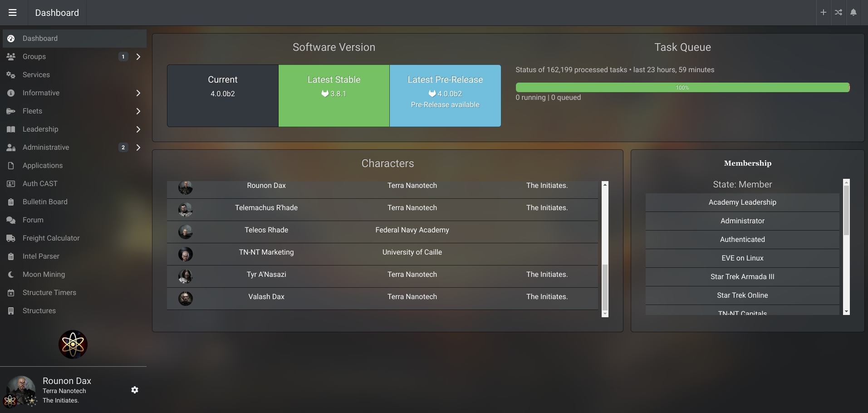Expand the Administrative menu

(138, 147)
